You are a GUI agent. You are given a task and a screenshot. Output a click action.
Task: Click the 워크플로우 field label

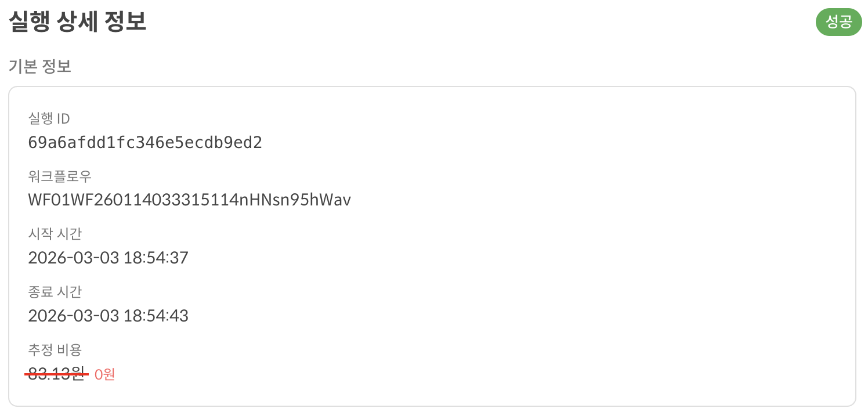point(60,176)
